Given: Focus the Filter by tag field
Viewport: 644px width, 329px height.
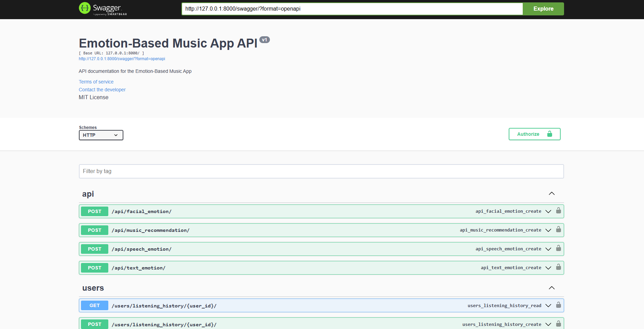Looking at the screenshot, I should click(321, 171).
